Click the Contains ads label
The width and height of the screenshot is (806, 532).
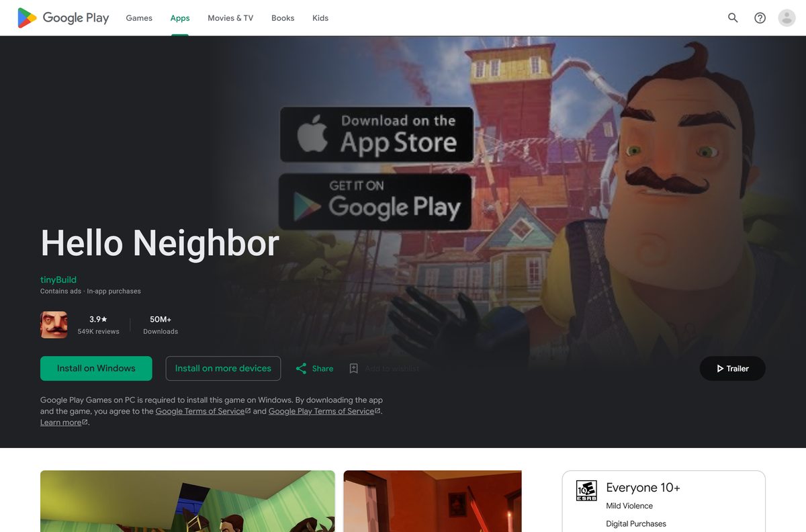[x=60, y=291]
